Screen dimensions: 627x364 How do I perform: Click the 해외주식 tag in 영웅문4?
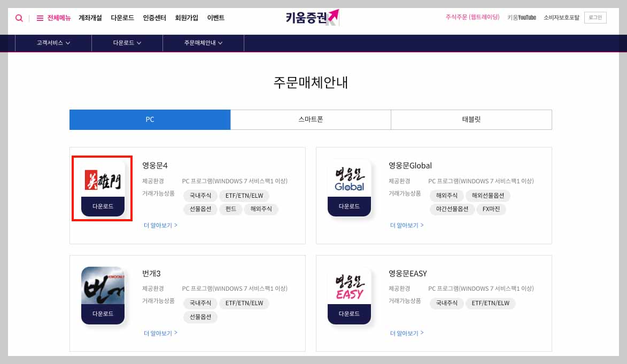[261, 209]
